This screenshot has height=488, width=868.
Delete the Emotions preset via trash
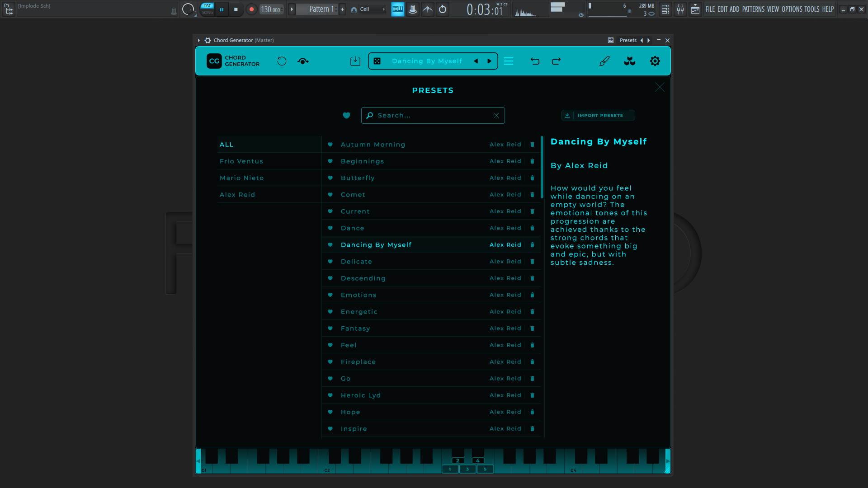coord(532,295)
